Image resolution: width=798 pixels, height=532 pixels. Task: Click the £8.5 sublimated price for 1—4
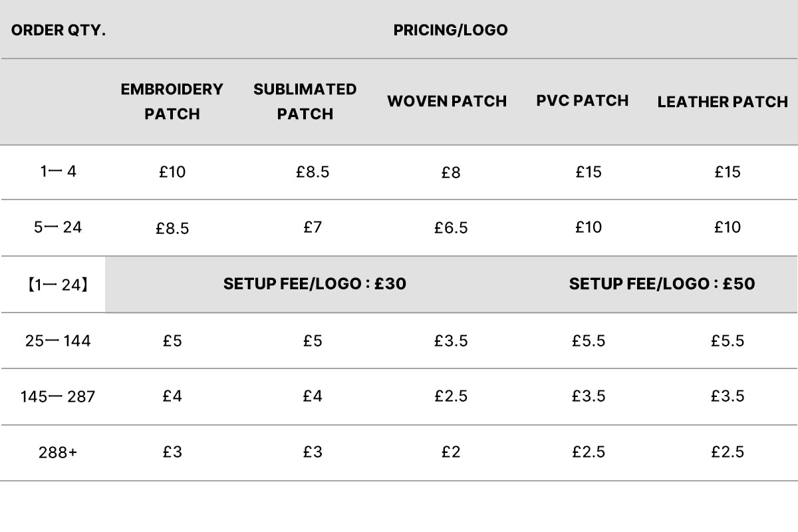click(x=313, y=172)
